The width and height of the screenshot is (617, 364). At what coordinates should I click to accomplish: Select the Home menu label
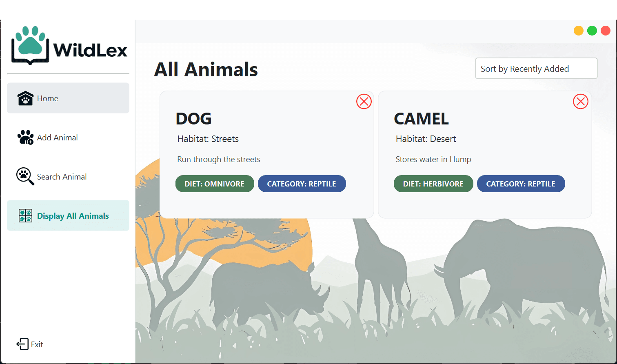click(47, 98)
